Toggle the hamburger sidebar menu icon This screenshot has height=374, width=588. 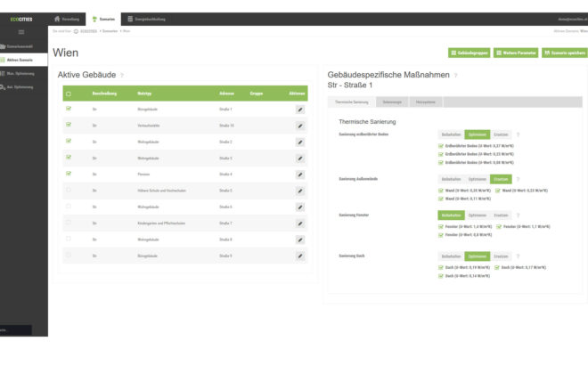coord(21,32)
